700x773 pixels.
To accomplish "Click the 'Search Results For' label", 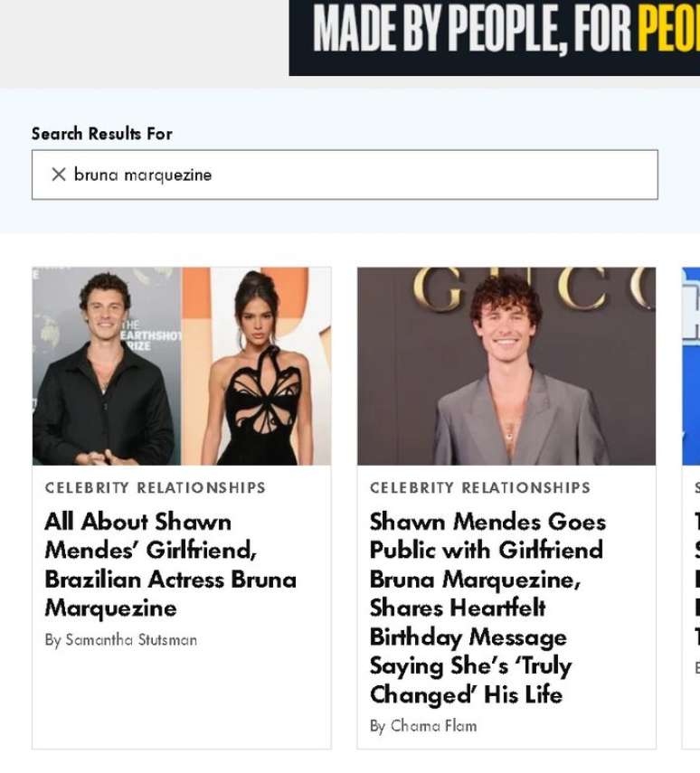I will click(102, 134).
